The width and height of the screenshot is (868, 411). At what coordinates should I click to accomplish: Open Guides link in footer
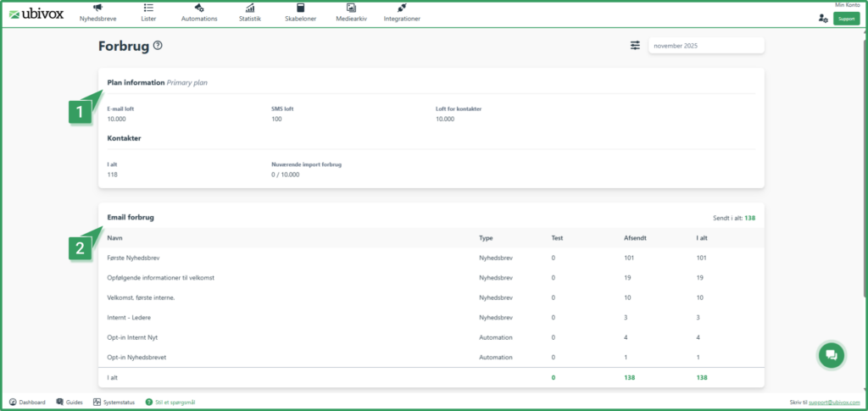[75, 403]
